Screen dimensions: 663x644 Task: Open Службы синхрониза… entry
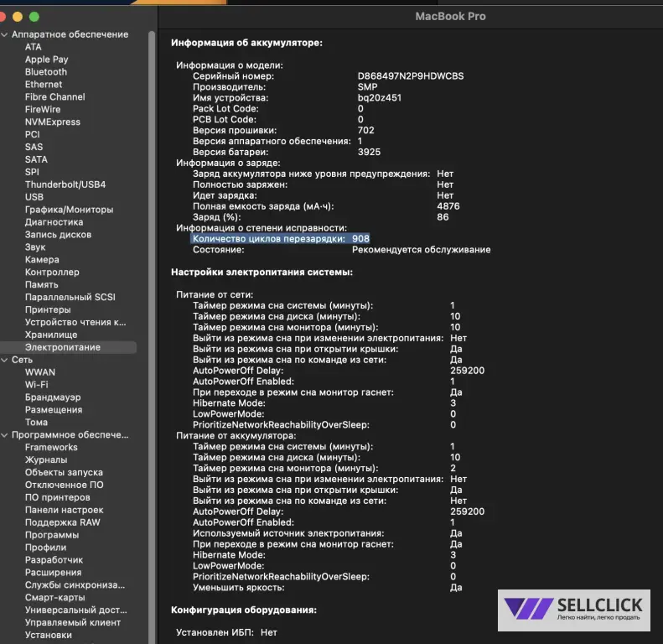pyautogui.click(x=75, y=585)
